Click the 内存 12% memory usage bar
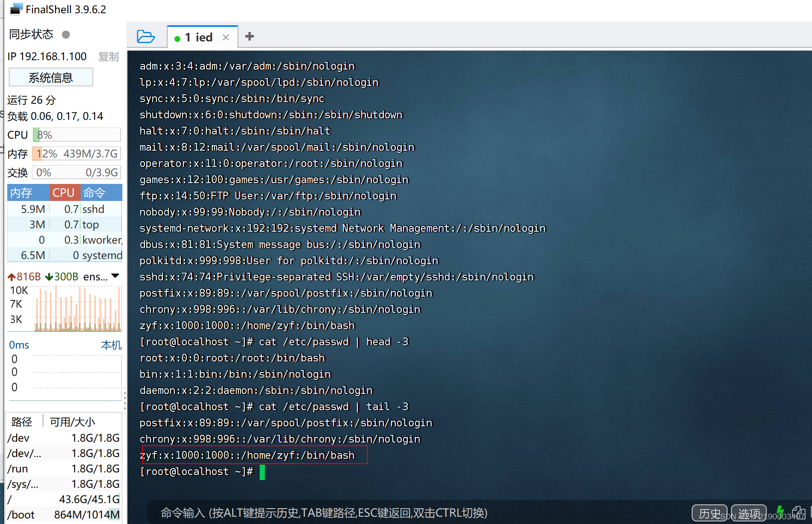This screenshot has height=524, width=812. pyautogui.click(x=77, y=154)
